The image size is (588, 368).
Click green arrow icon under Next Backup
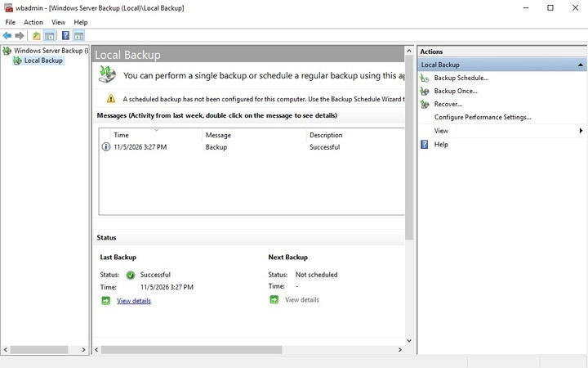274,299
